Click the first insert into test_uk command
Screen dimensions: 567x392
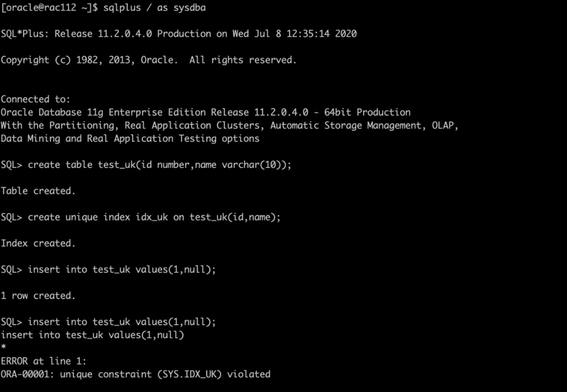[122, 270]
